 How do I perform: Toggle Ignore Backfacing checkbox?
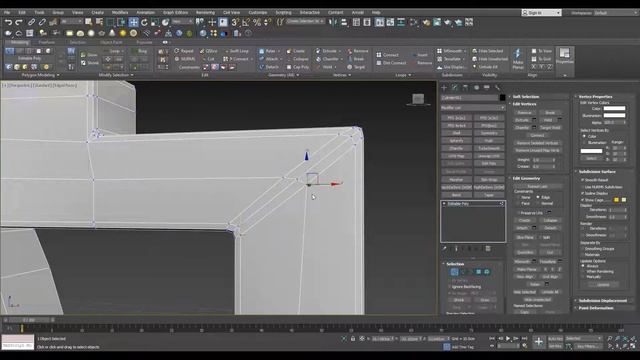pyautogui.click(x=450, y=287)
